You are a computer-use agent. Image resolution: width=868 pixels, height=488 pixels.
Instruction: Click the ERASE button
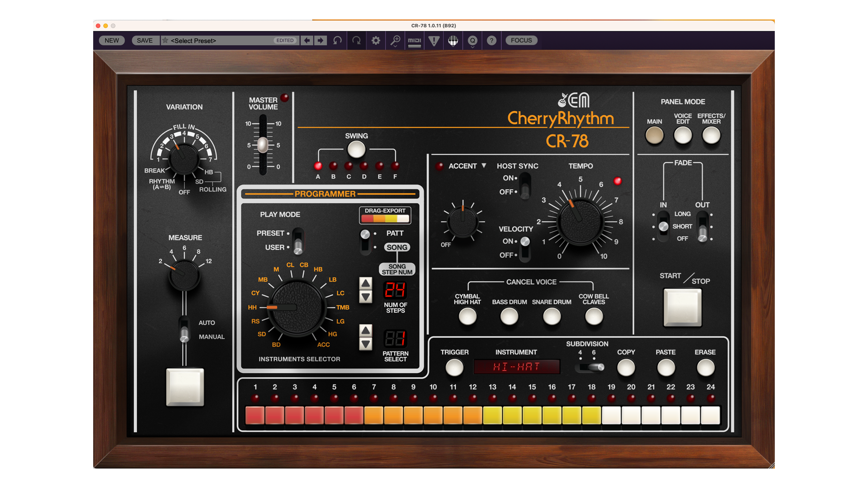click(705, 367)
